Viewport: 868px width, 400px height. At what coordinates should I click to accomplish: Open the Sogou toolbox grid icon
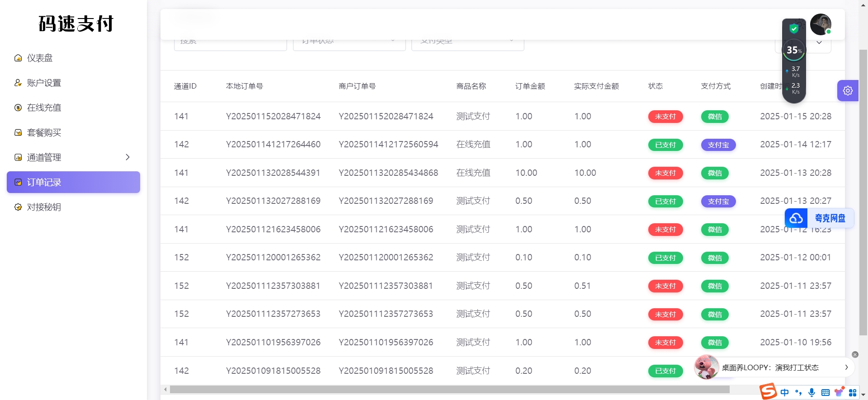pyautogui.click(x=853, y=392)
